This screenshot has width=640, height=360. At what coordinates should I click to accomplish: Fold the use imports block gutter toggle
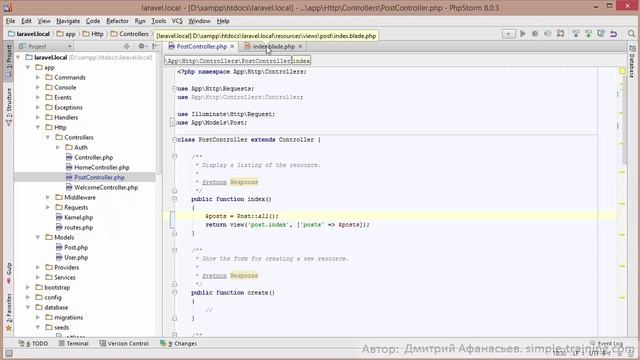point(174,89)
